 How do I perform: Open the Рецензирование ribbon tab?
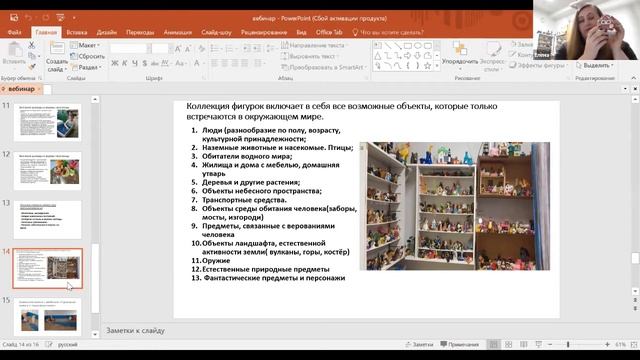point(264,32)
